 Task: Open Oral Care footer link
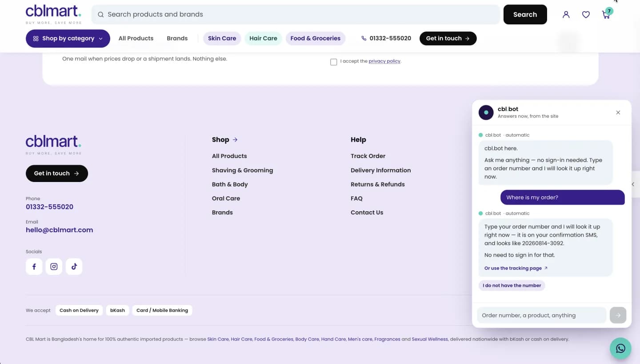point(226,198)
